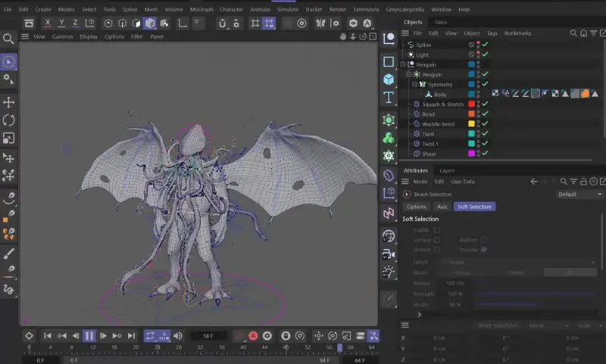Screen dimensions: 606x364
Task: Toggle the Restrict checkbox
Action: tap(437, 250)
